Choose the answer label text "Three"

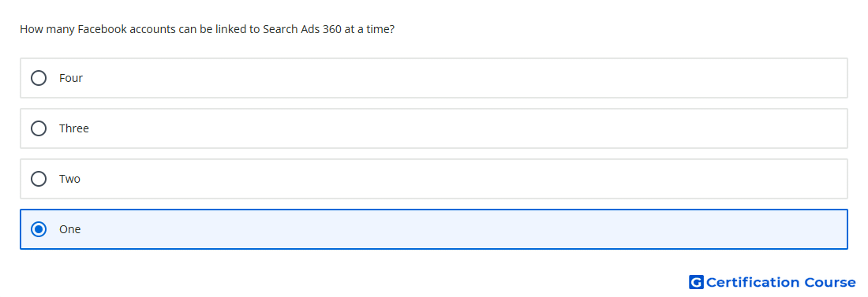click(x=74, y=128)
